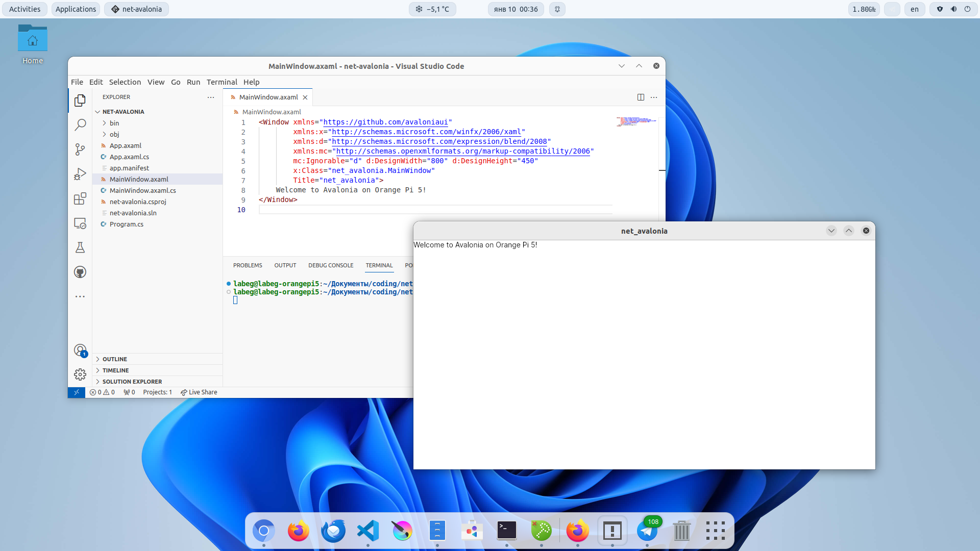Open net-avalonia.sln file
The height and width of the screenshot is (551, 980).
tap(158, 213)
